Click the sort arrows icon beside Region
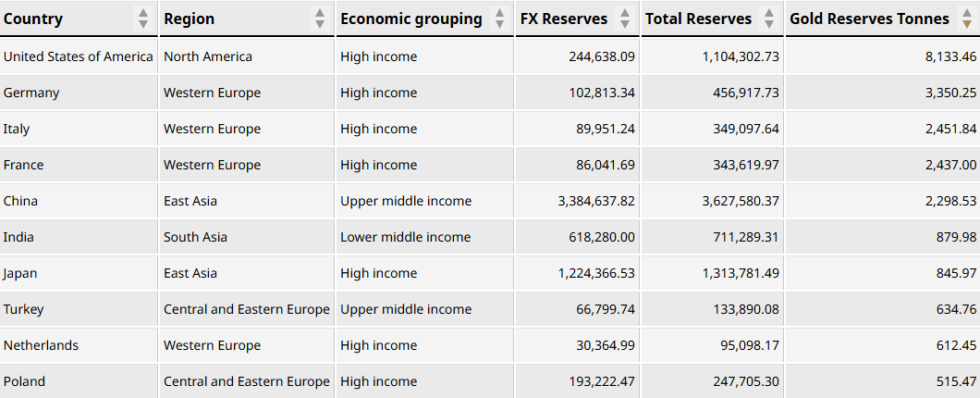This screenshot has height=398, width=980. [320, 19]
